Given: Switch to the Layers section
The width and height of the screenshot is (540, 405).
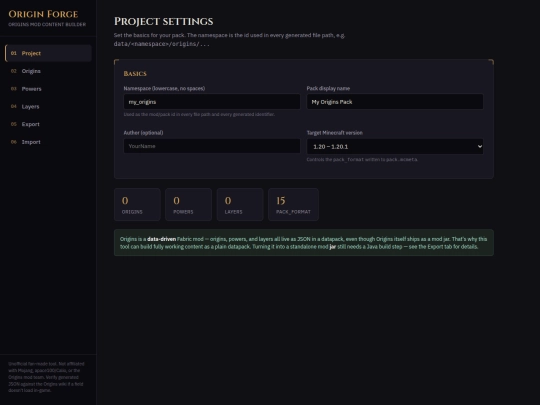Looking at the screenshot, I should [48, 106].
